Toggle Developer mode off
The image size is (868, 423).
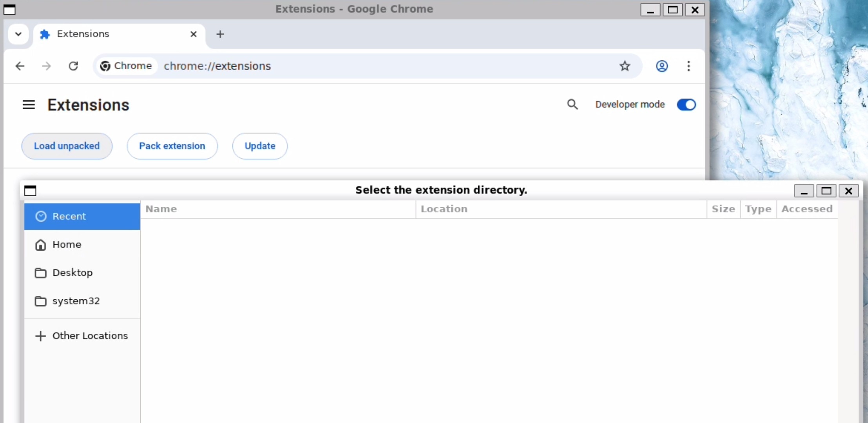pyautogui.click(x=686, y=104)
